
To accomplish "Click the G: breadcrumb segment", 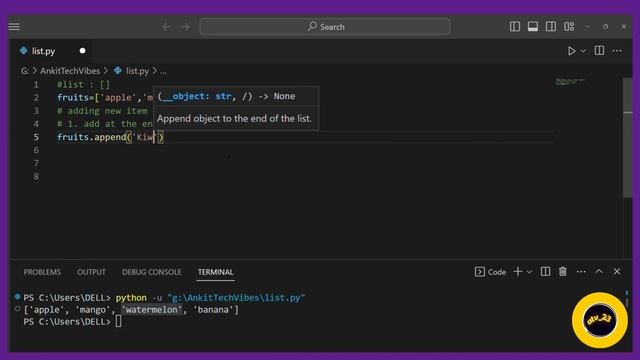I will (x=24, y=71).
